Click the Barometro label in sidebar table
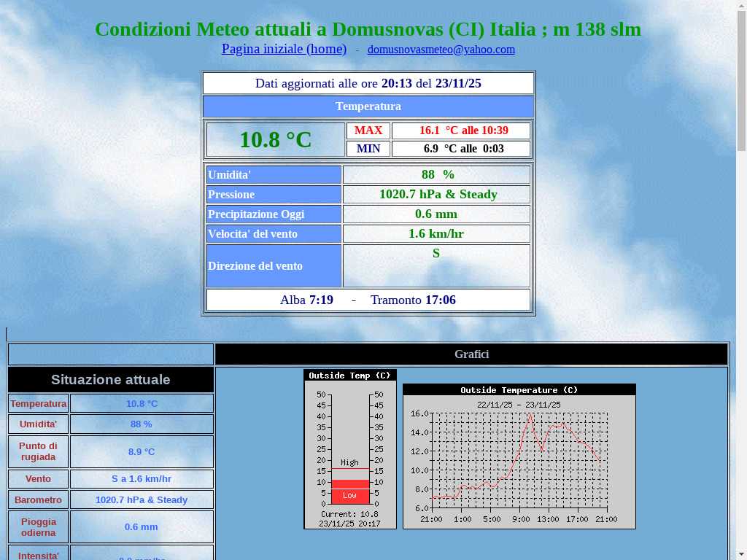Viewport: 747px width, 560px height. pos(39,500)
